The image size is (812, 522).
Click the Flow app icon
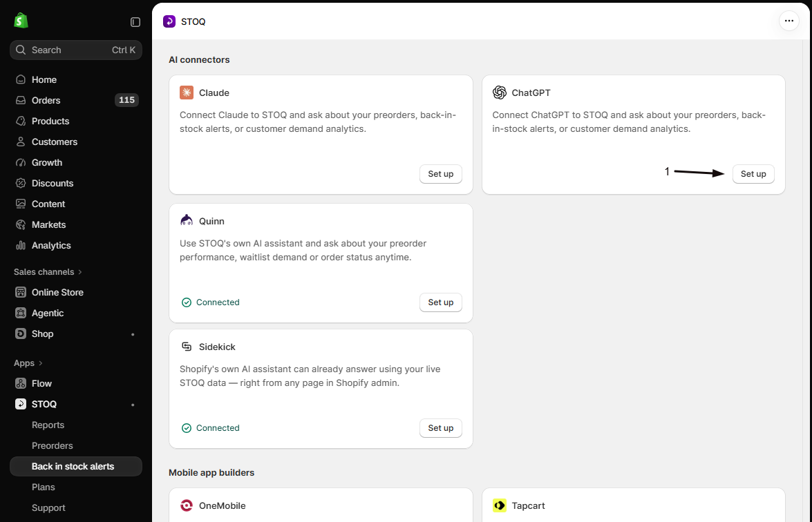tap(21, 383)
